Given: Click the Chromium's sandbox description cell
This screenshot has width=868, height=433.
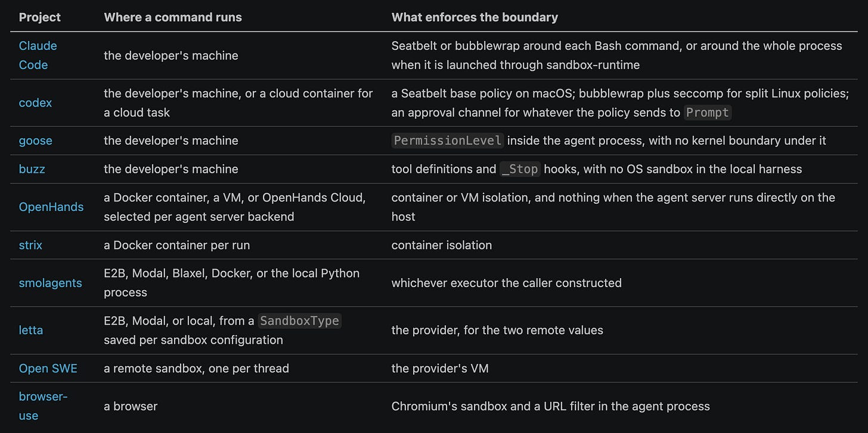Looking at the screenshot, I should click(x=550, y=406).
